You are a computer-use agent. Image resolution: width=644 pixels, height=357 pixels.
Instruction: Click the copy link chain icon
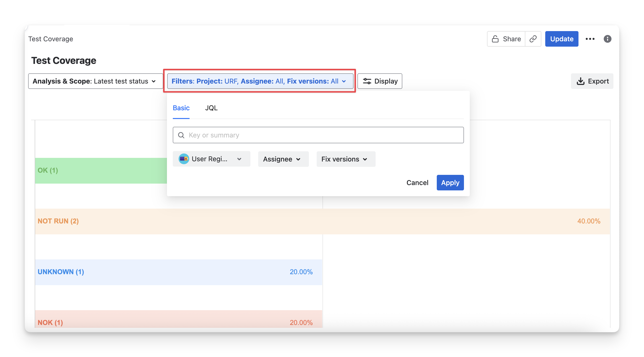click(x=533, y=39)
